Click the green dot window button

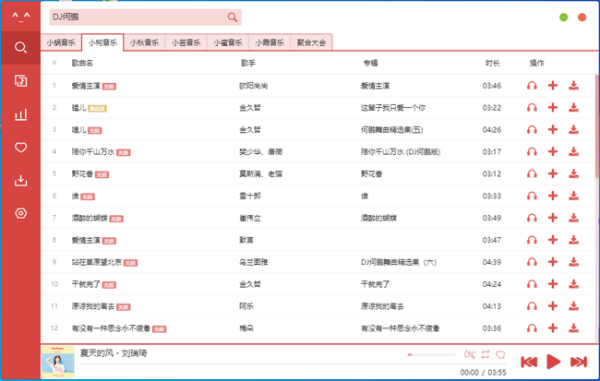pyautogui.click(x=563, y=17)
